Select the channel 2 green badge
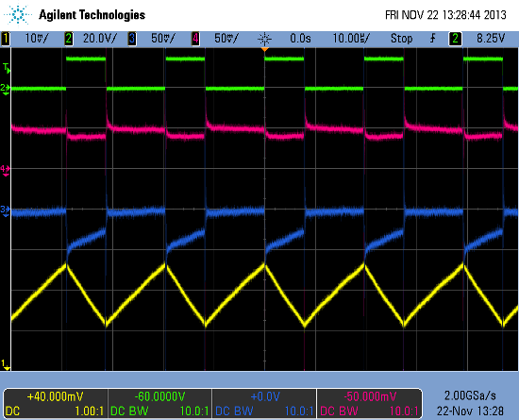Viewport: 519px width, 420px height. pos(69,39)
